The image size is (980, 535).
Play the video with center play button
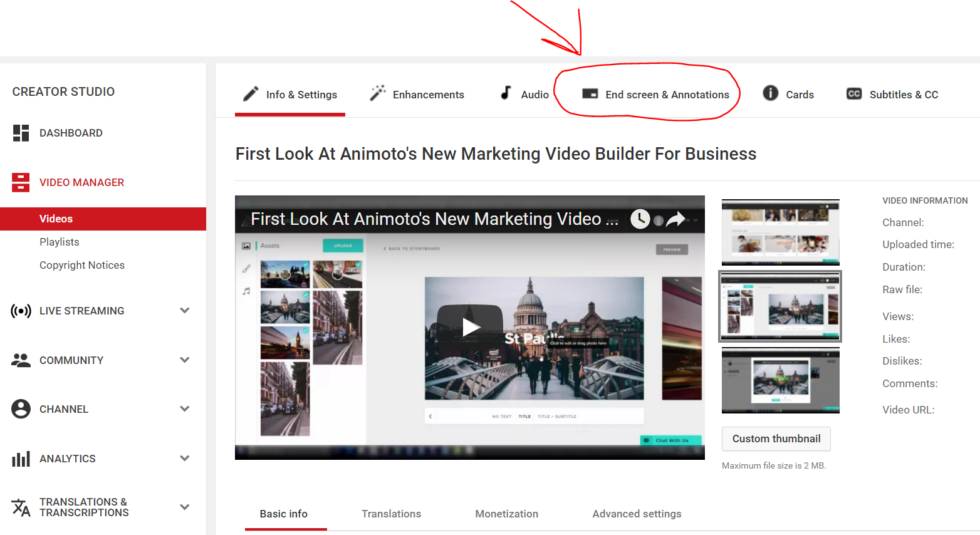pos(470,326)
